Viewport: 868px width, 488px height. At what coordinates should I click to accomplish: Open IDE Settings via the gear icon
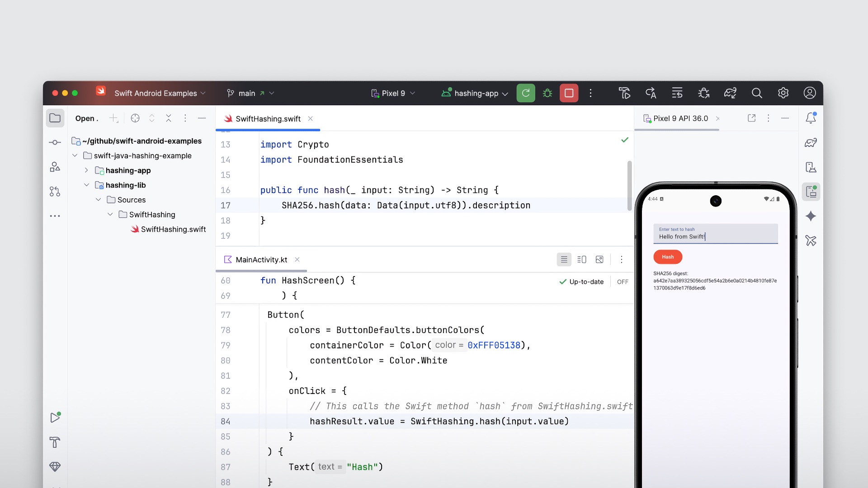(x=783, y=93)
